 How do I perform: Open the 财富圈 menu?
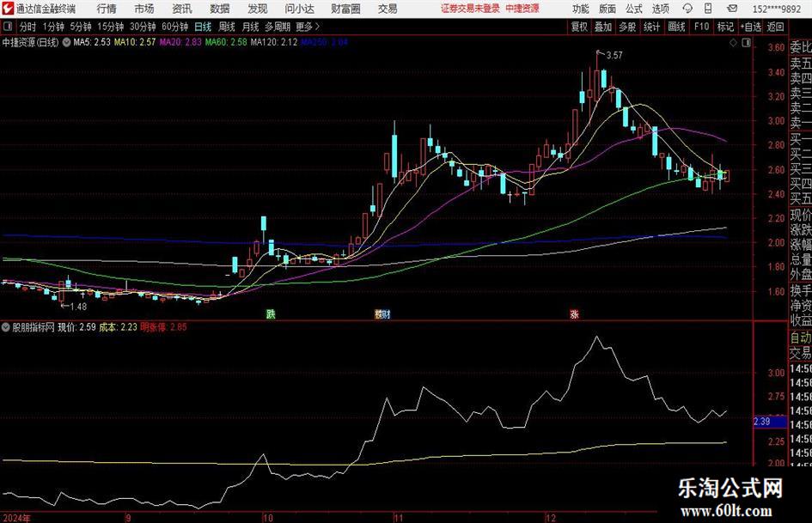coord(346,9)
